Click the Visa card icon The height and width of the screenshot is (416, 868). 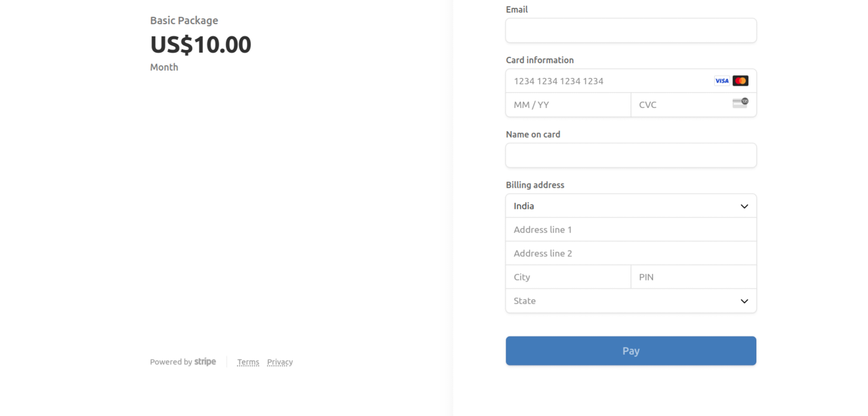(721, 81)
